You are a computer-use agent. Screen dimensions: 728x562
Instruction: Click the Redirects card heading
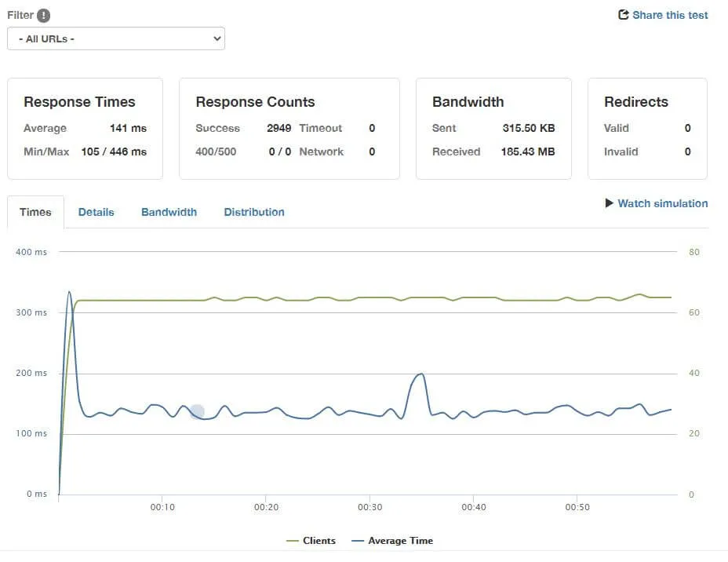tap(635, 102)
